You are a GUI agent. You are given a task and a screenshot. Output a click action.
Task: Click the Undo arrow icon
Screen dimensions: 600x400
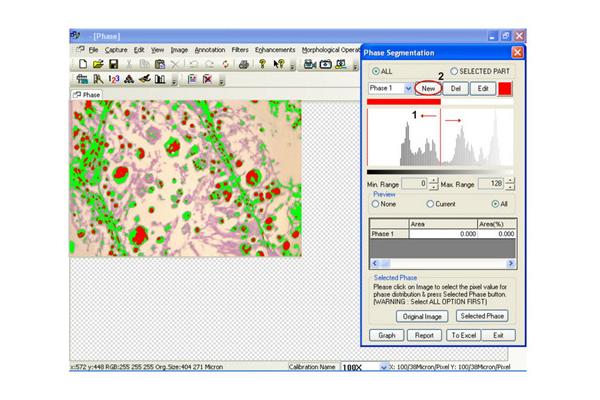click(194, 64)
